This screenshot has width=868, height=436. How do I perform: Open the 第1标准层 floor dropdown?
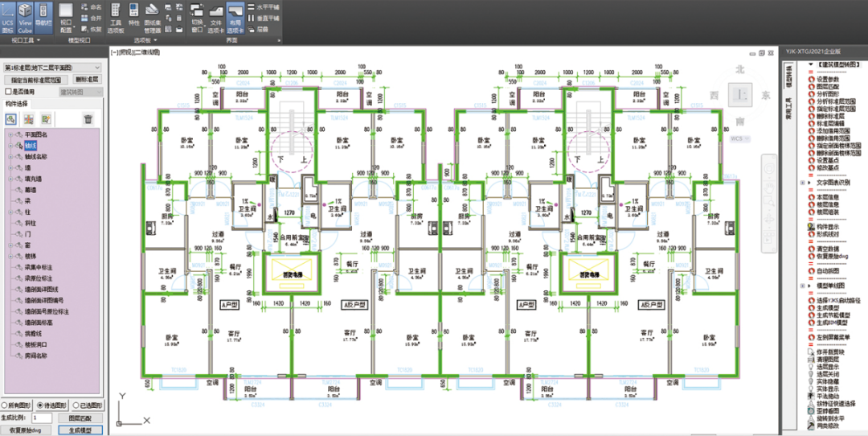pyautogui.click(x=51, y=68)
